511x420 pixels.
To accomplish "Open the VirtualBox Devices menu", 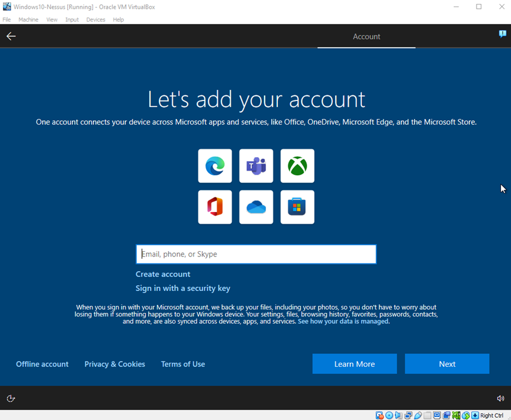I will pos(96,19).
